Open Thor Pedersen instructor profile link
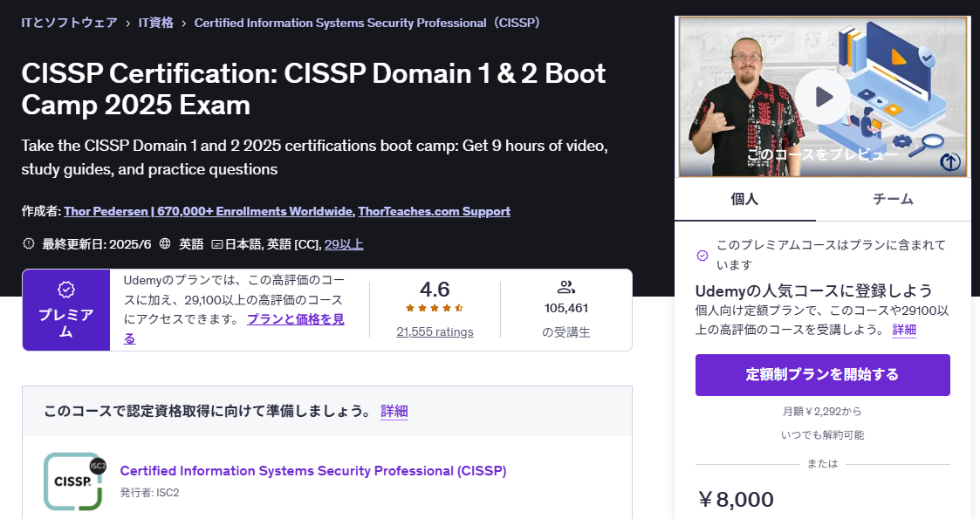 point(208,211)
